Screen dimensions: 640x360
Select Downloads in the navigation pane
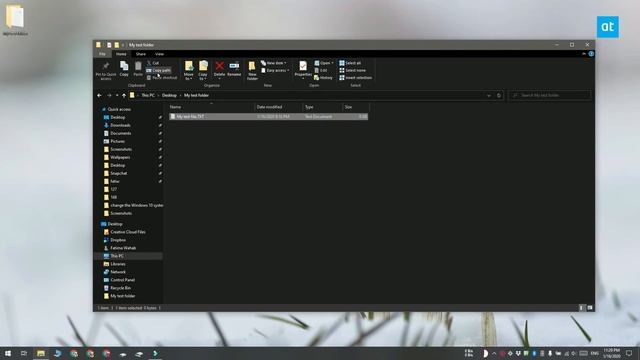tap(117, 125)
